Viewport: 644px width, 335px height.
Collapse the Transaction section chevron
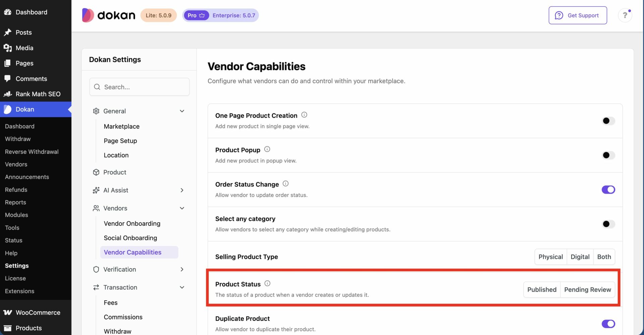[182, 287]
